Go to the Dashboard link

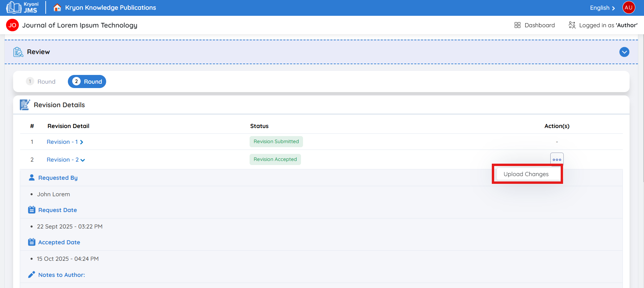point(539,25)
